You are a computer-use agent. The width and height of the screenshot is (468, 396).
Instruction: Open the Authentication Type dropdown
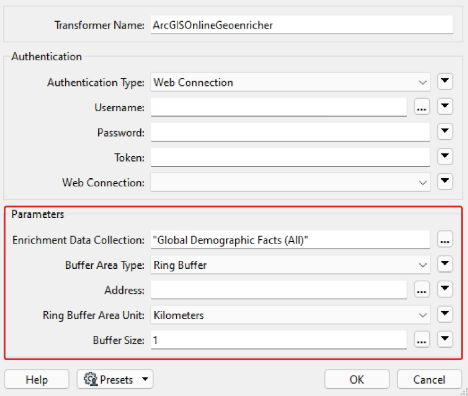click(x=290, y=82)
